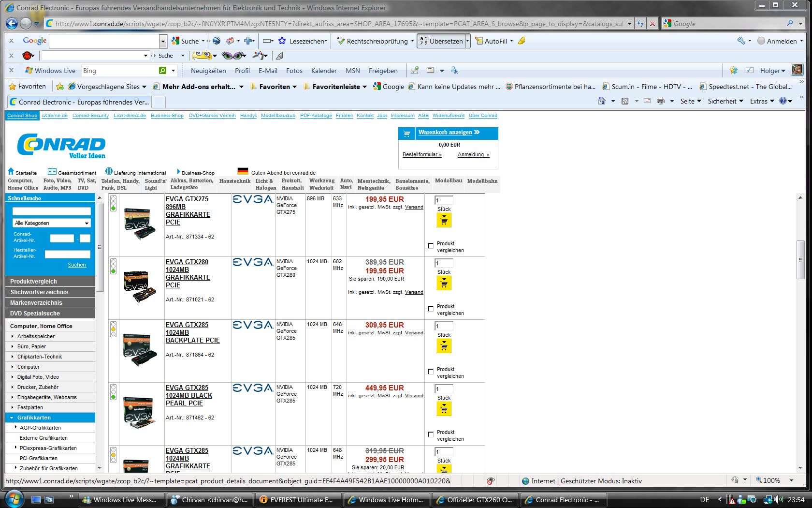Open PCIexpress-Grafikkarten subcategory
The height and width of the screenshot is (508, 812).
point(48,448)
